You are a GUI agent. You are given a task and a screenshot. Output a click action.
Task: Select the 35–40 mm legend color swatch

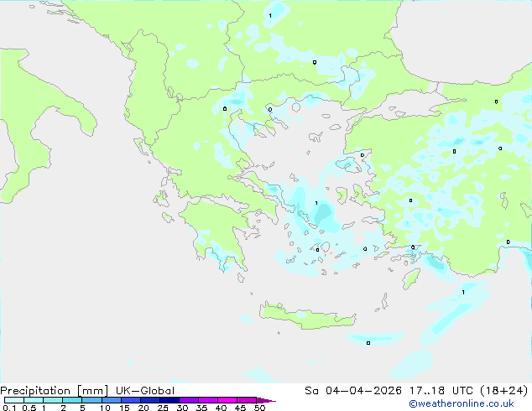coord(208,400)
